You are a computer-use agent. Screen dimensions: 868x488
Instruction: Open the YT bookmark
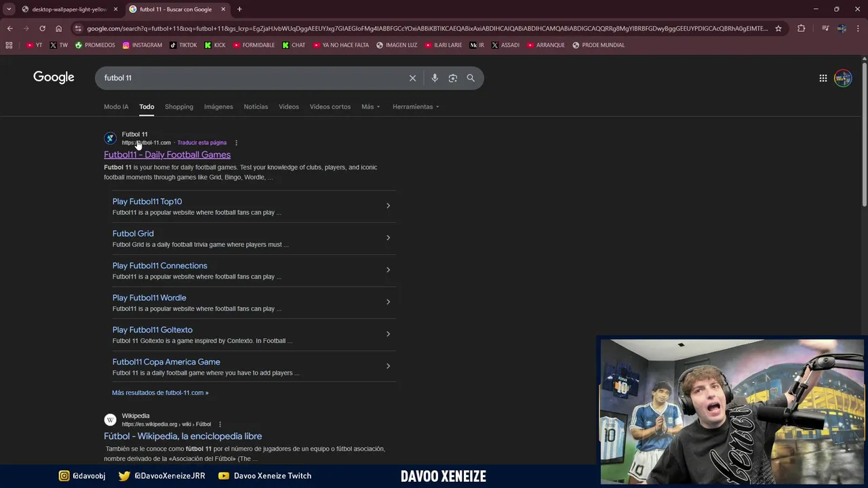35,45
